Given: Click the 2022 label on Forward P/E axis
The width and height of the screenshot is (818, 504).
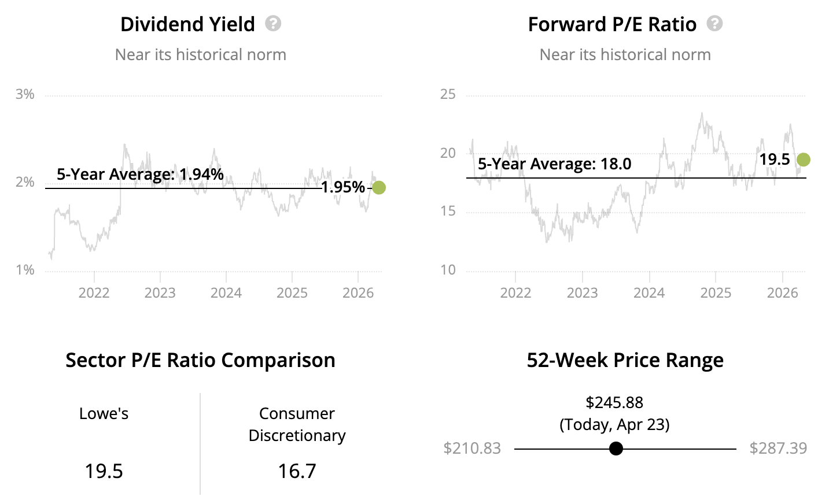Looking at the screenshot, I should click(515, 292).
